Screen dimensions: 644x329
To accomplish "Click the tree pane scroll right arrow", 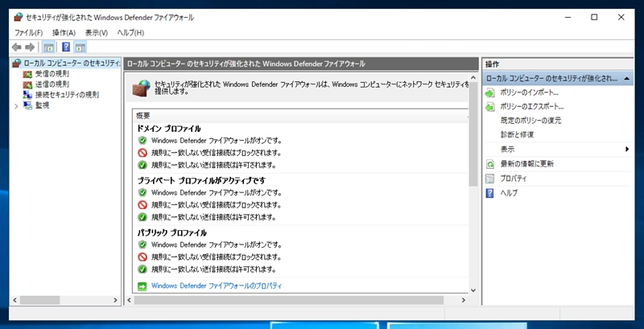I will coord(115,300).
